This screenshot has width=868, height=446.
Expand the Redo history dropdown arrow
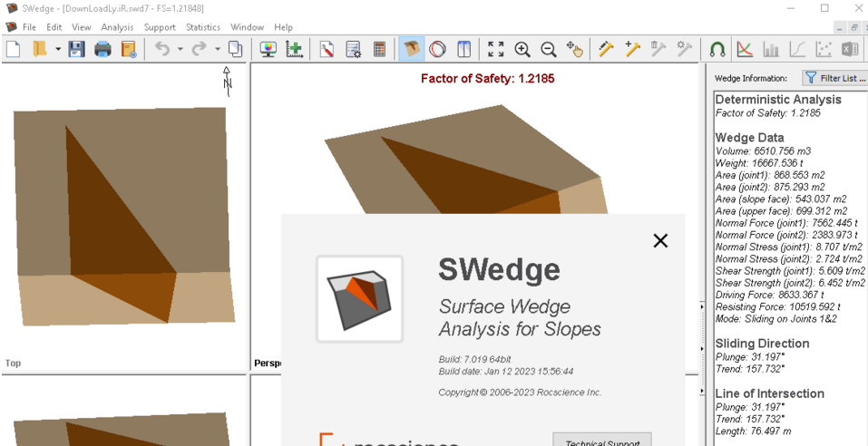coord(218,49)
